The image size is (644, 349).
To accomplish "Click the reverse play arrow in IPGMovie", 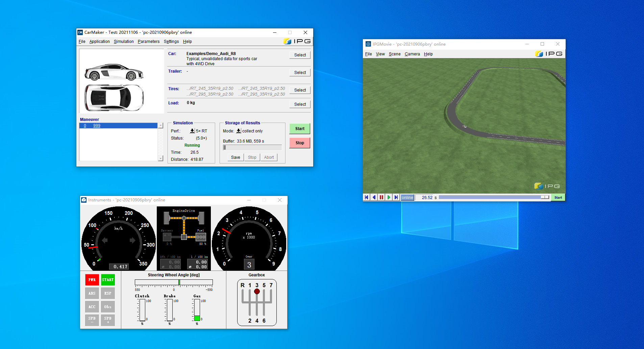I will tap(374, 197).
